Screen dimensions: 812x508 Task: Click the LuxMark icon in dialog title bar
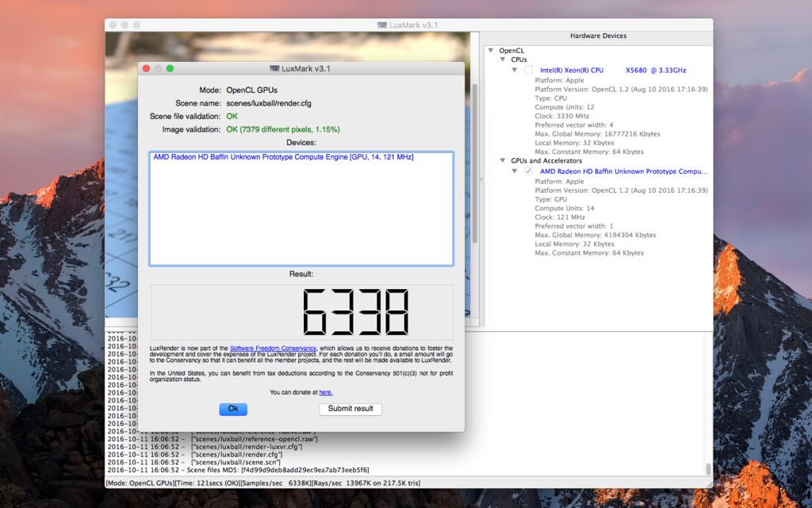pyautogui.click(x=274, y=68)
